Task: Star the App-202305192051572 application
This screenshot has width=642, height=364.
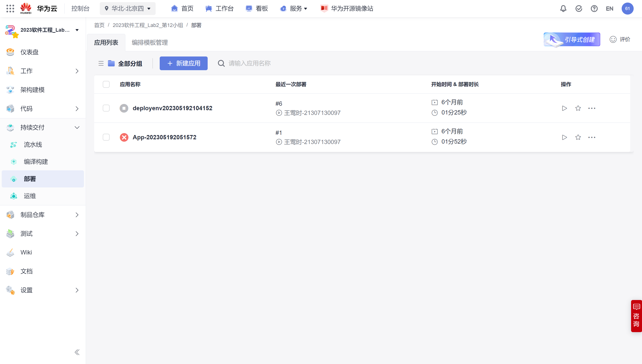Action: pos(578,137)
